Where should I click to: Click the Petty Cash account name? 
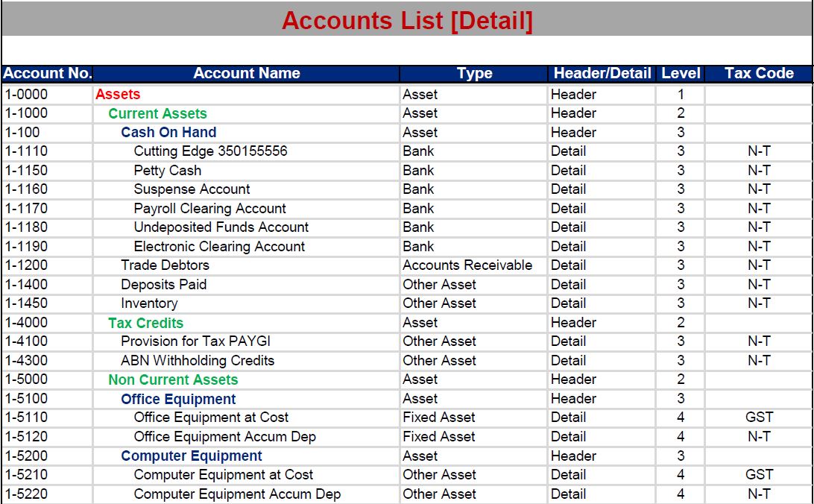(x=167, y=170)
